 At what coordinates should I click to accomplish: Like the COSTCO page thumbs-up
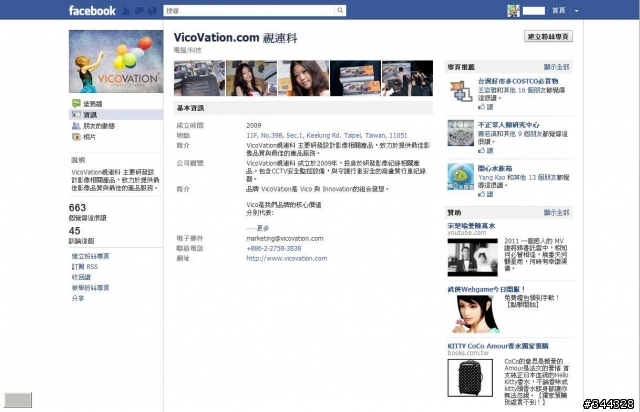486,107
